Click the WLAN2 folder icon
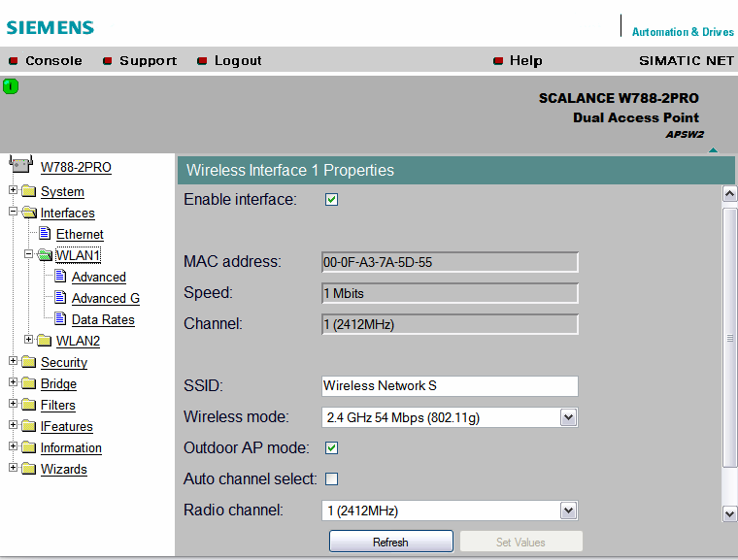Image resolution: width=738 pixels, height=560 pixels. [x=45, y=341]
